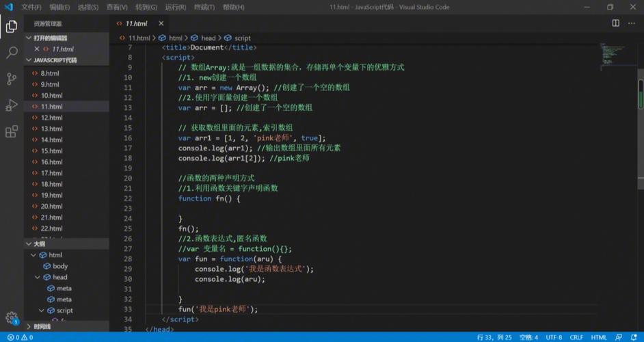Open the Run and Debug icon
Screen dimensions: 644x342
tap(12, 105)
